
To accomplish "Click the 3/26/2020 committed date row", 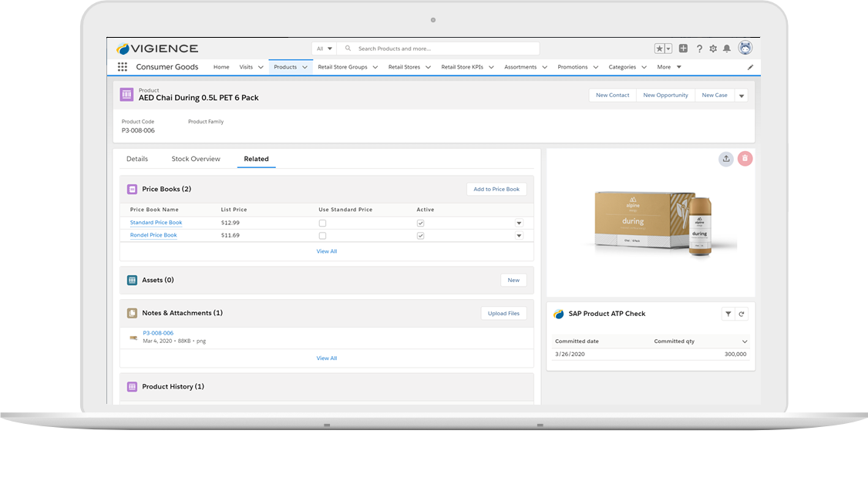I will [x=651, y=355].
